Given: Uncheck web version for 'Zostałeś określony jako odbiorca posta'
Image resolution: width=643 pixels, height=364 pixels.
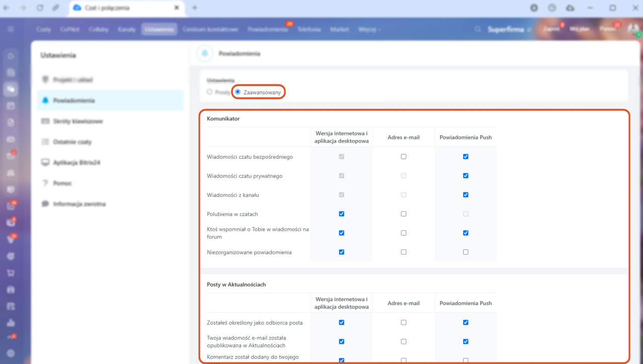Looking at the screenshot, I should 342,322.
